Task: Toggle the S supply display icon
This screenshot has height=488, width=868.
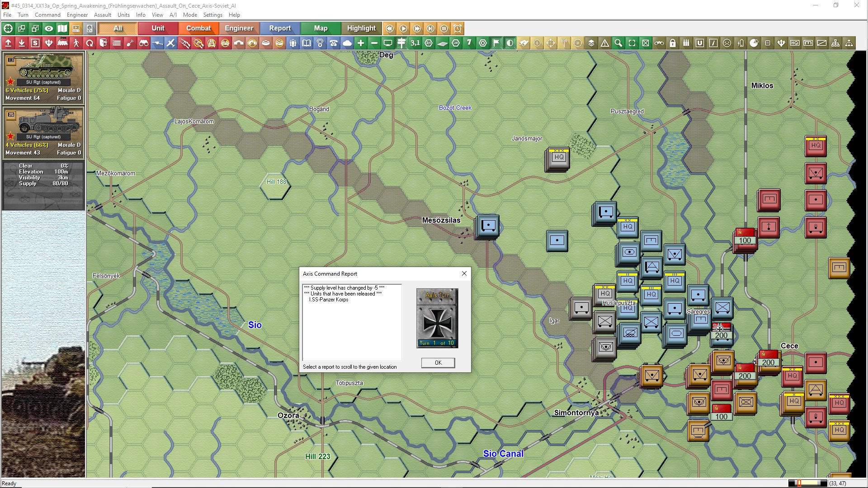Action: [x=35, y=43]
